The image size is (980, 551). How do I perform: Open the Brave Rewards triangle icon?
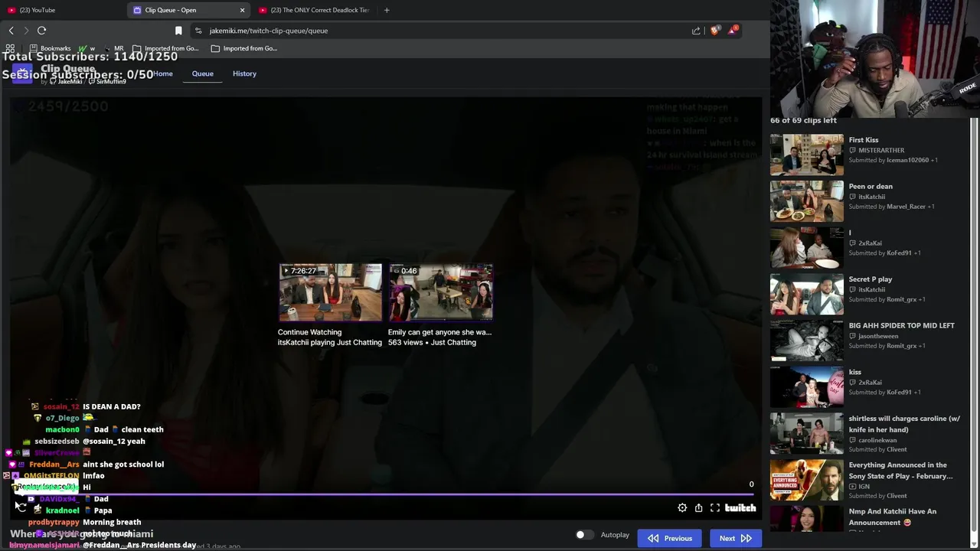point(733,31)
